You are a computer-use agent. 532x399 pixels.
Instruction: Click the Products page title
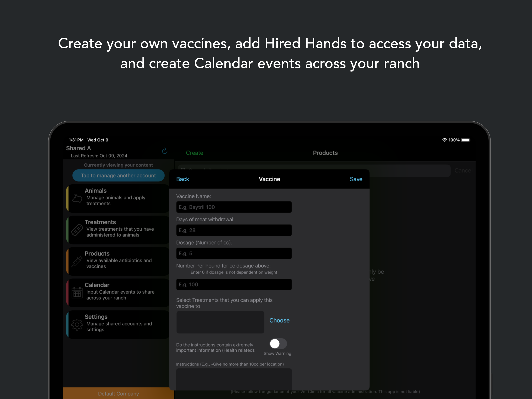[325, 153]
